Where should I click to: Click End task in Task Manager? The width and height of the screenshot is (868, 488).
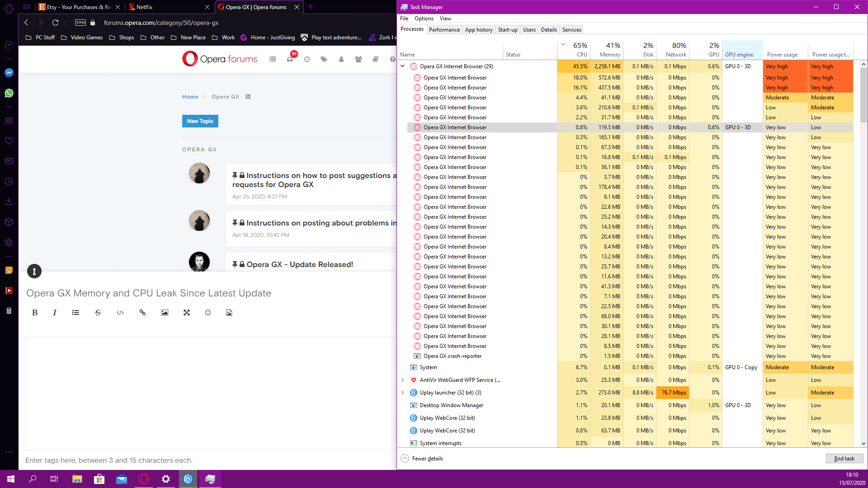click(x=844, y=459)
